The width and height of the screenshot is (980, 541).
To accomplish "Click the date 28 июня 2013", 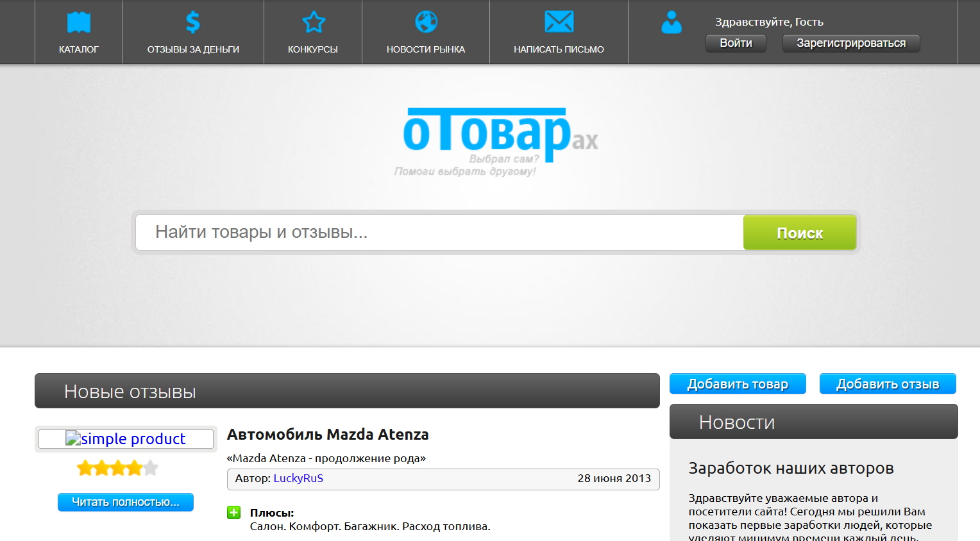I will pyautogui.click(x=614, y=478).
